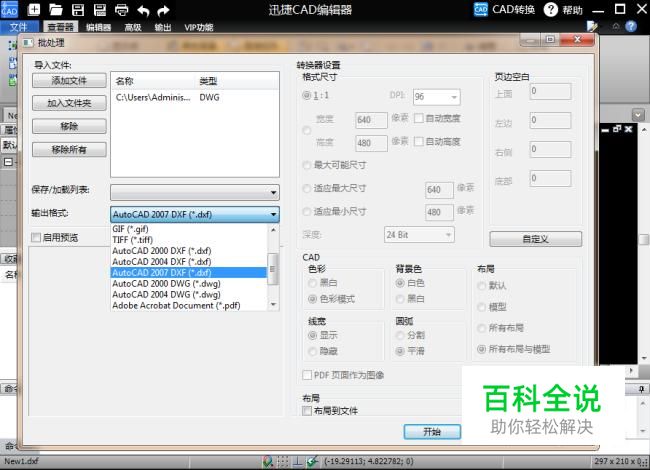The image size is (650, 470).
Task: Choose AutoCAD 2000 DWG option
Action: [x=189, y=283]
